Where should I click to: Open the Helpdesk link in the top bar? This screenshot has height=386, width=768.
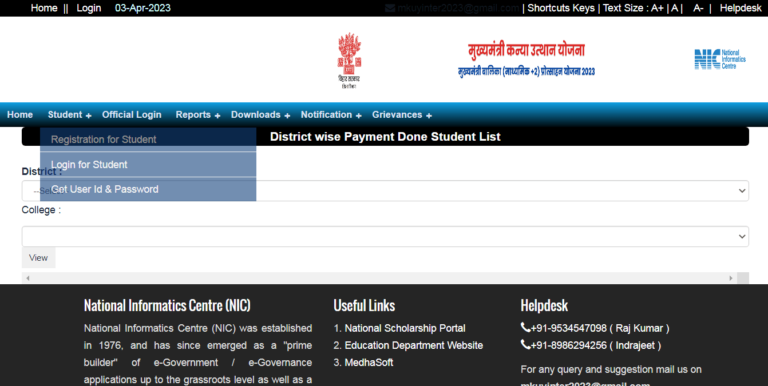click(741, 8)
